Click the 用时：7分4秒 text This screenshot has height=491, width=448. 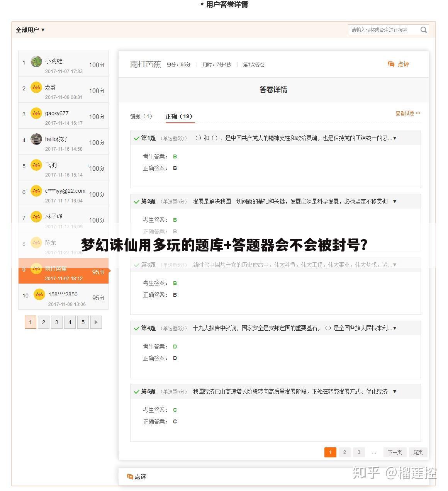coord(217,65)
